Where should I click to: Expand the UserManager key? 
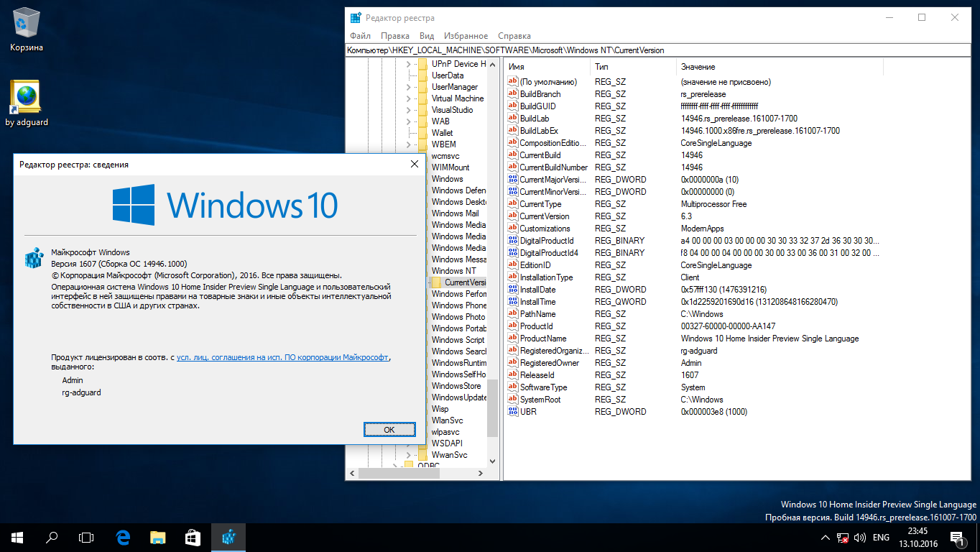(x=409, y=87)
